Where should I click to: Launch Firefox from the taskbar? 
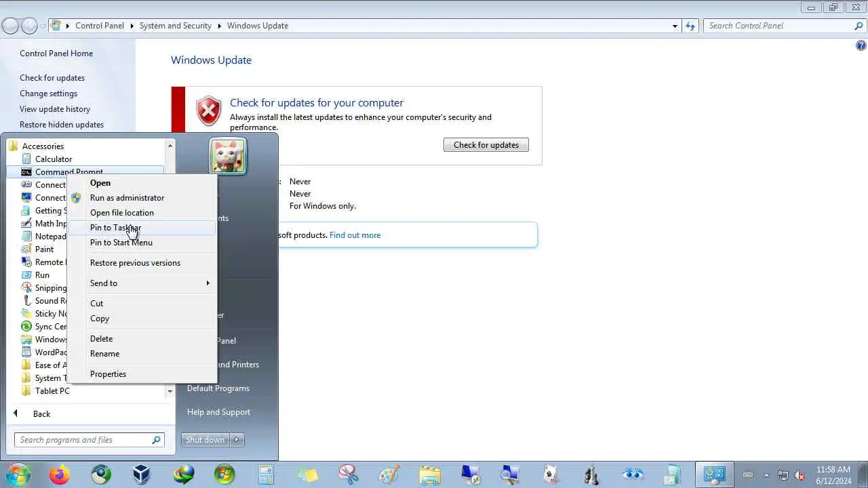pyautogui.click(x=59, y=475)
